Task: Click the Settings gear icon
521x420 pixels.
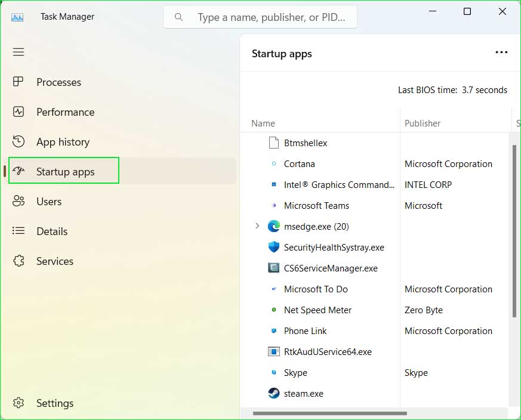Action: click(19, 403)
